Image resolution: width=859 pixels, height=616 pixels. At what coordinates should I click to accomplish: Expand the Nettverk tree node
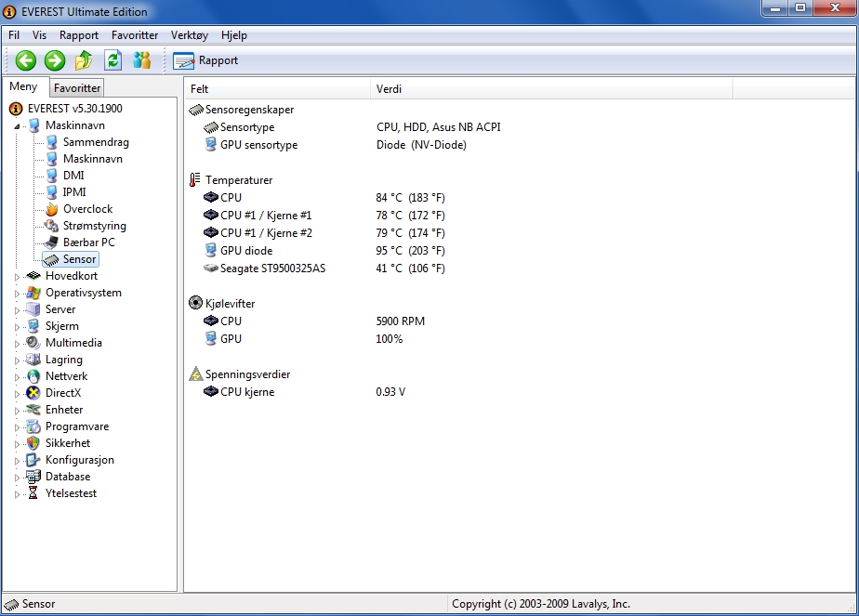pos(17,376)
